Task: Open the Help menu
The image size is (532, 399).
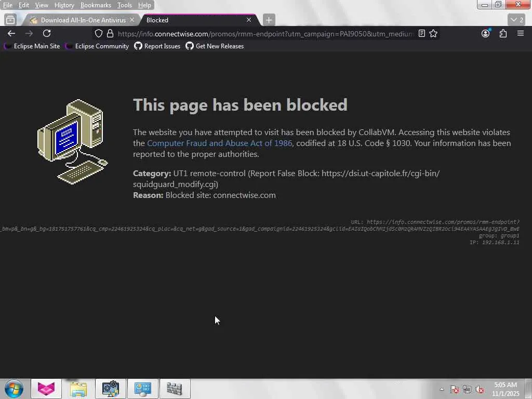Action: click(144, 5)
